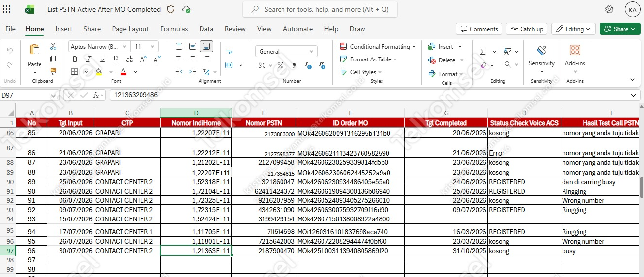Open the Review tab
This screenshot has height=277, width=644.
(x=235, y=29)
